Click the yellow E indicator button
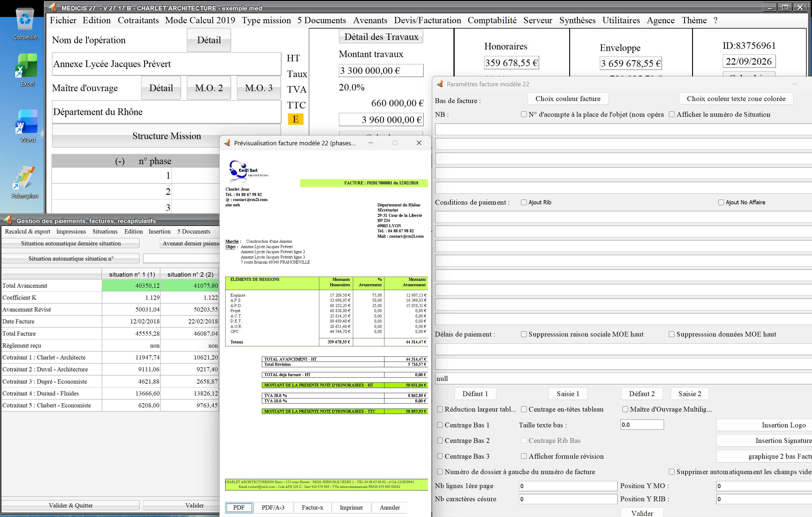The height and width of the screenshot is (517, 812). (295, 119)
